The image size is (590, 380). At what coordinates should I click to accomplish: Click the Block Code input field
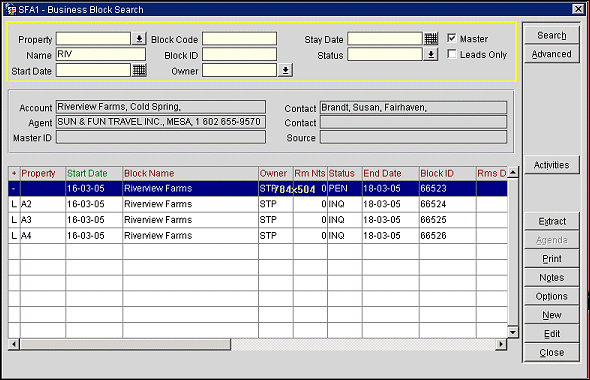tap(239, 39)
